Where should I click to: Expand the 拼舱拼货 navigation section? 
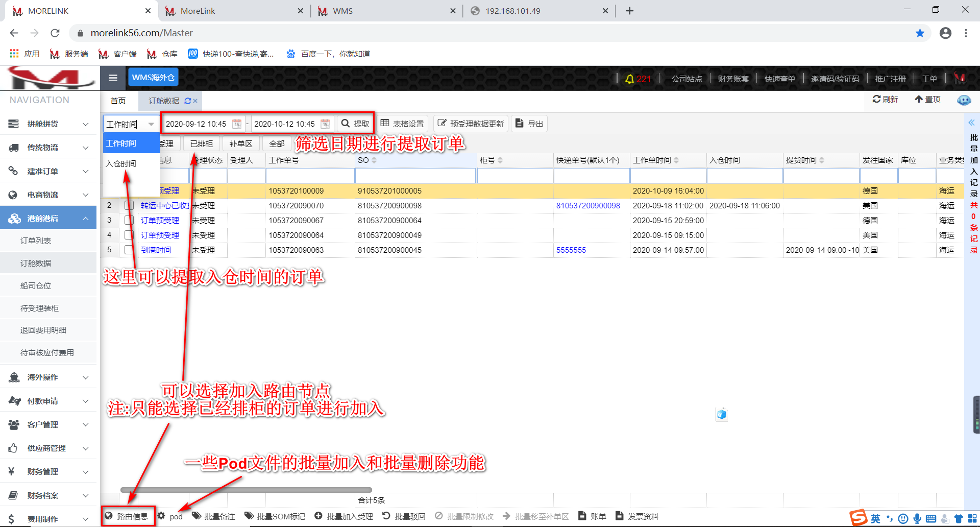click(48, 124)
